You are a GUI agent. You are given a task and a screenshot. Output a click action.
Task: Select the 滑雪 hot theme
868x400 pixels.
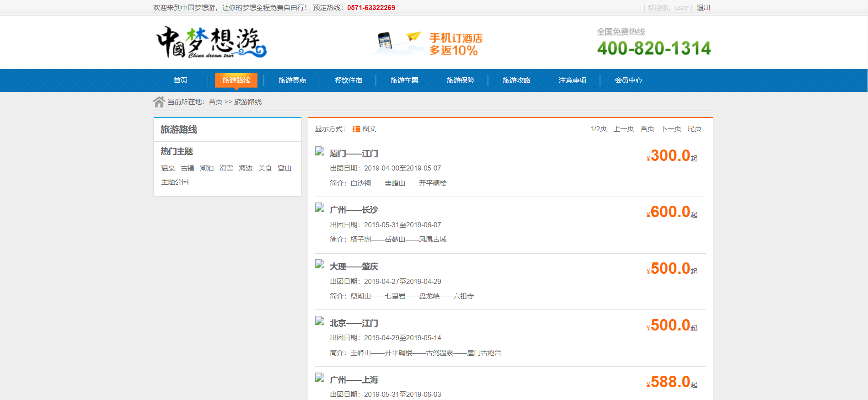click(x=226, y=168)
